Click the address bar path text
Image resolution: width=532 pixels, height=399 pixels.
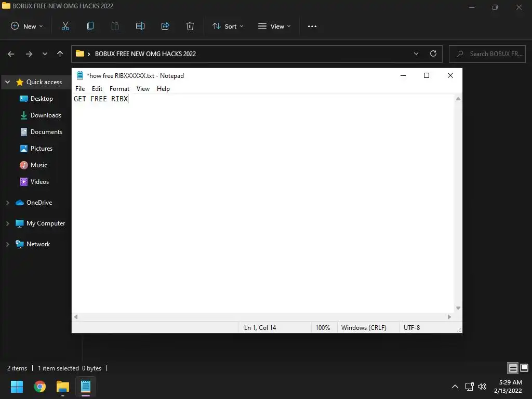click(145, 54)
